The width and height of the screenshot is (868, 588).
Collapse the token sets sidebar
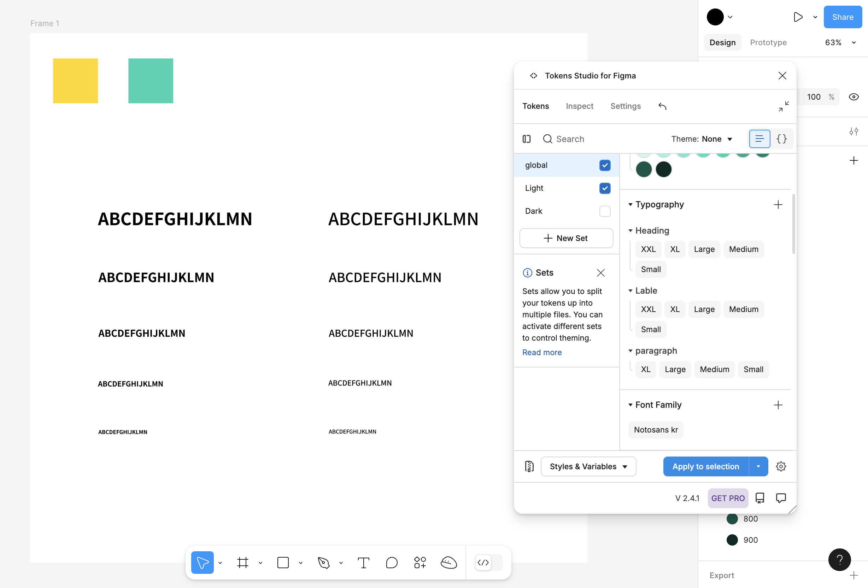click(527, 139)
